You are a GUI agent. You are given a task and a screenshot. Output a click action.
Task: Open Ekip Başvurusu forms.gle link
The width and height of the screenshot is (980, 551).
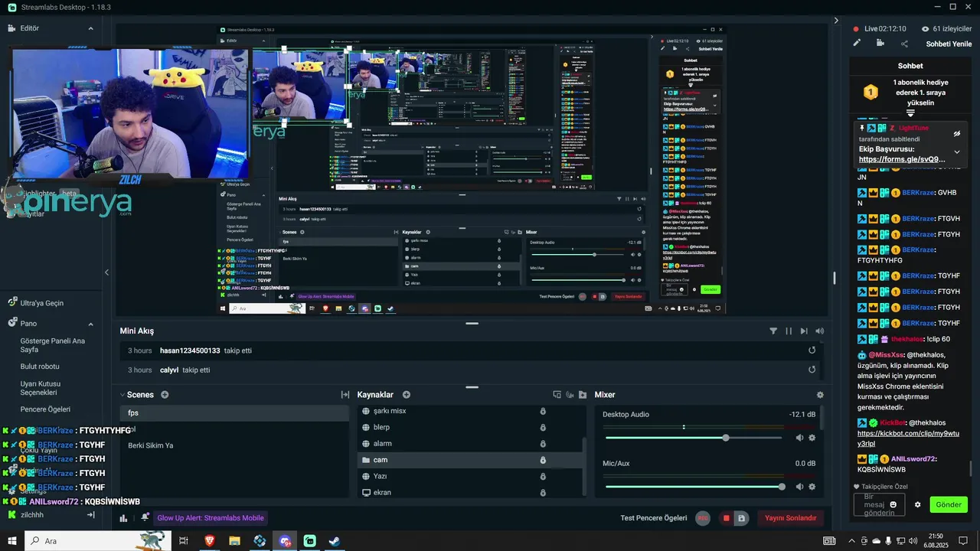pos(902,160)
